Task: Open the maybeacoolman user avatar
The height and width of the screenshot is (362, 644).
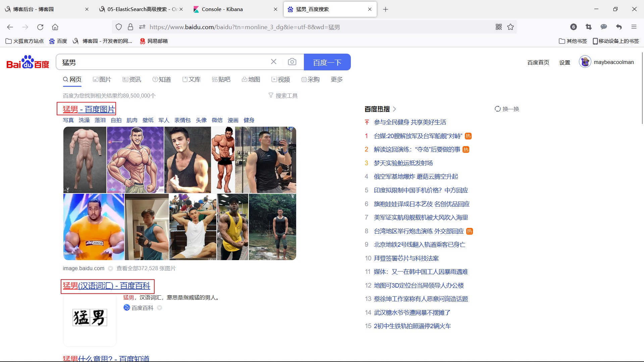Action: [585, 62]
